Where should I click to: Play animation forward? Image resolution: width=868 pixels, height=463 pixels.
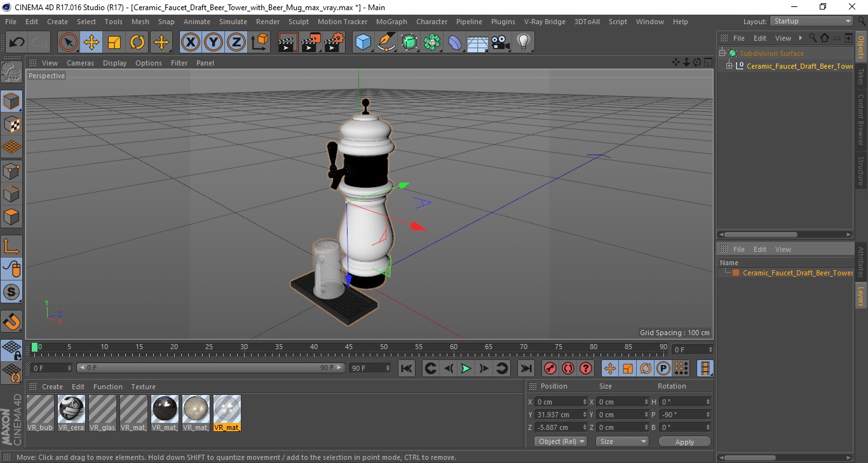point(466,368)
